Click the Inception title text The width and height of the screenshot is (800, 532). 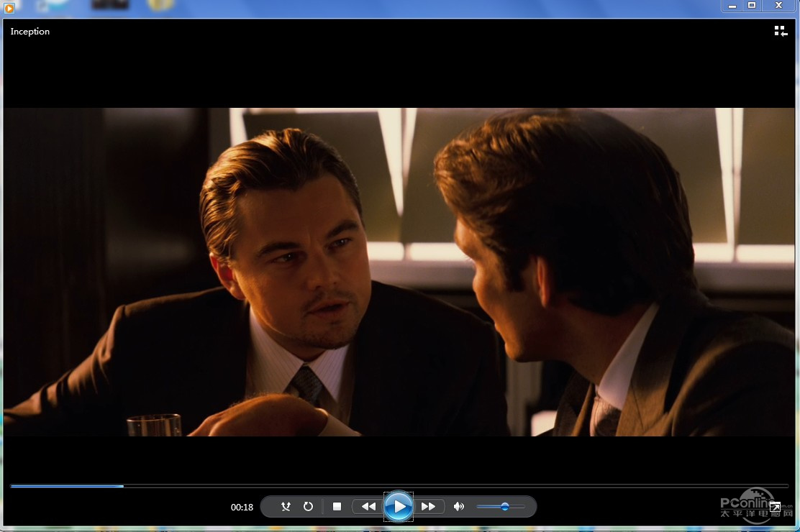[x=30, y=32]
